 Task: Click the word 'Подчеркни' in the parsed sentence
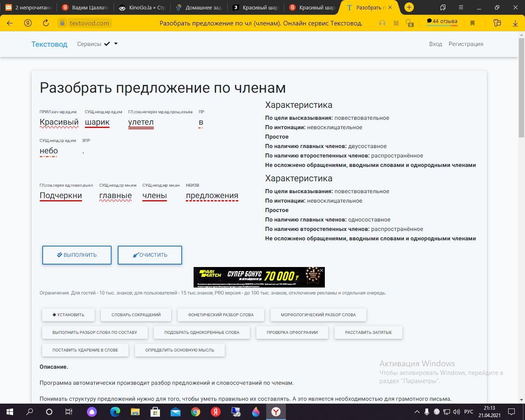click(x=61, y=196)
